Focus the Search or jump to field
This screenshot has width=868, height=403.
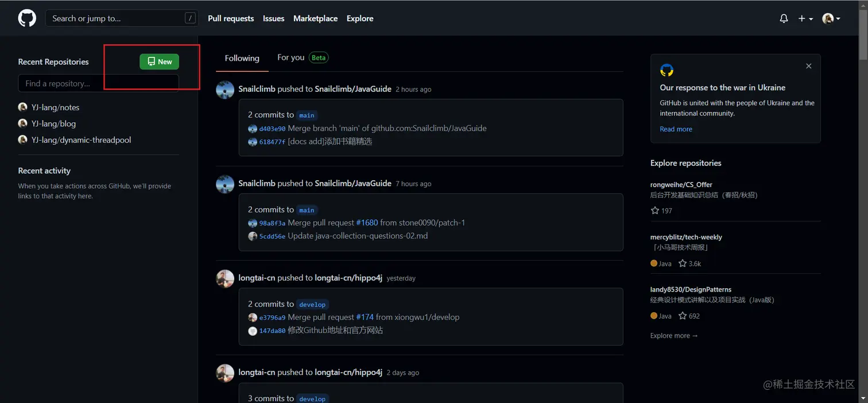click(121, 18)
